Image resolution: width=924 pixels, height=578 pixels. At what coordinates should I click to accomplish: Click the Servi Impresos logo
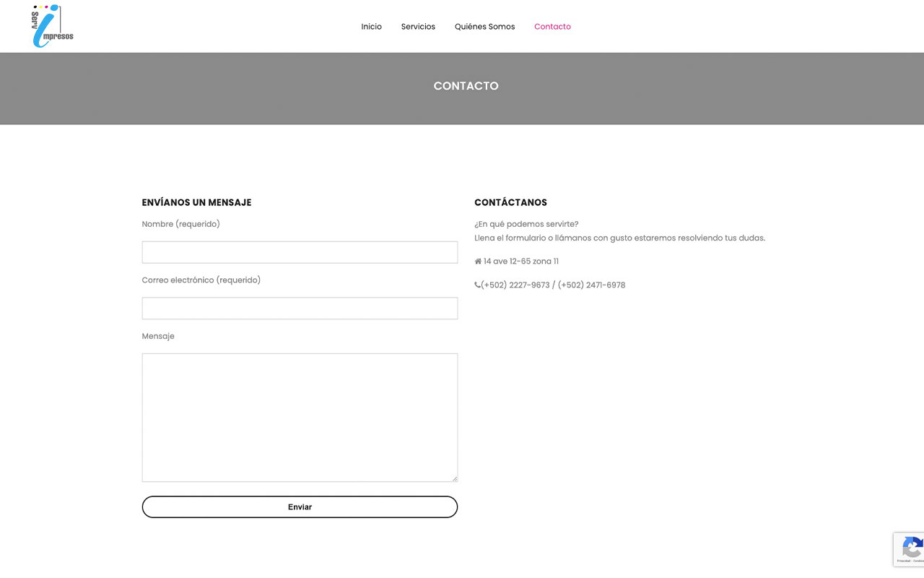click(53, 26)
